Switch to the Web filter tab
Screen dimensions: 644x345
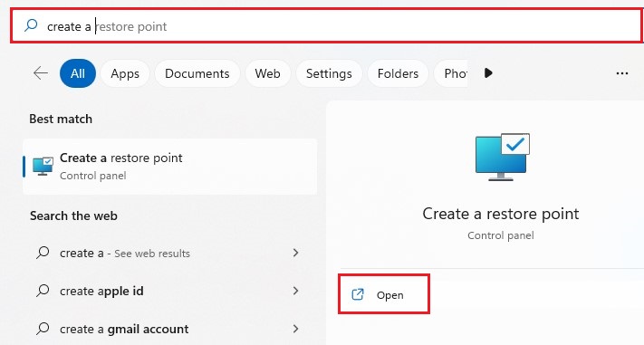click(x=267, y=73)
